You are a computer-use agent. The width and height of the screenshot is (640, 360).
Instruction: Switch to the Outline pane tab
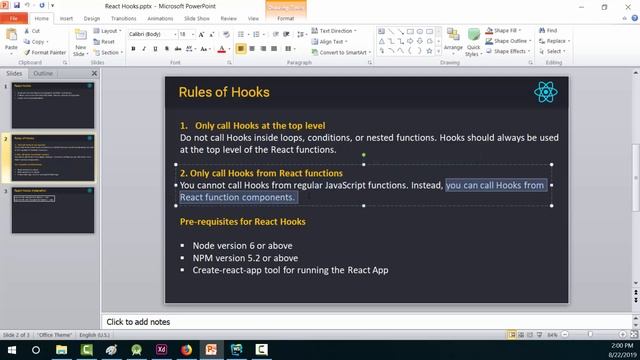tap(43, 73)
